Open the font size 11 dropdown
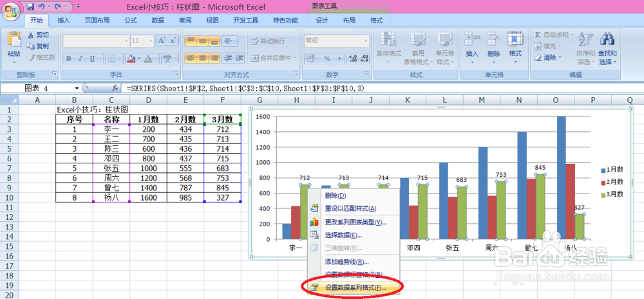This screenshot has width=644, height=299. (x=150, y=41)
